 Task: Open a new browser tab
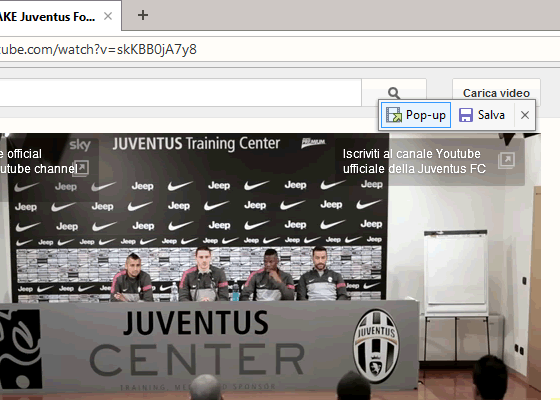143,15
